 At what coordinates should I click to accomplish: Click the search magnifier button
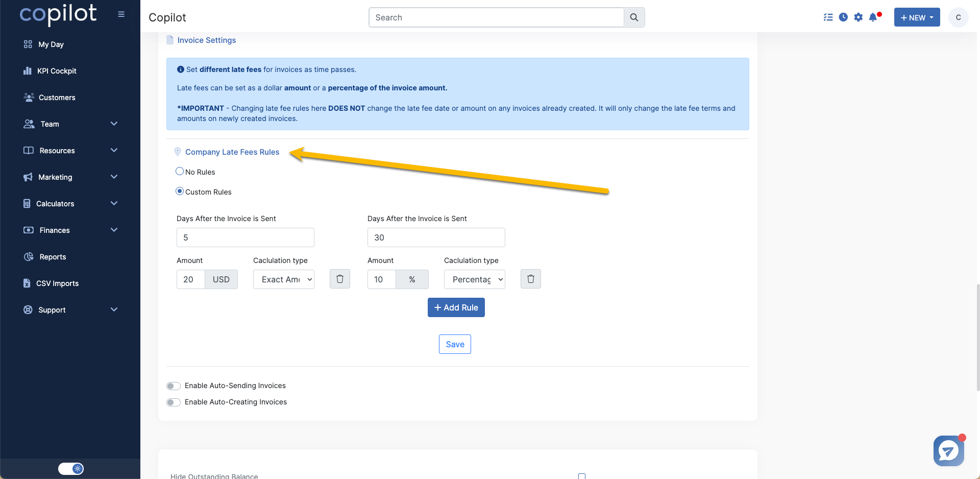click(634, 17)
